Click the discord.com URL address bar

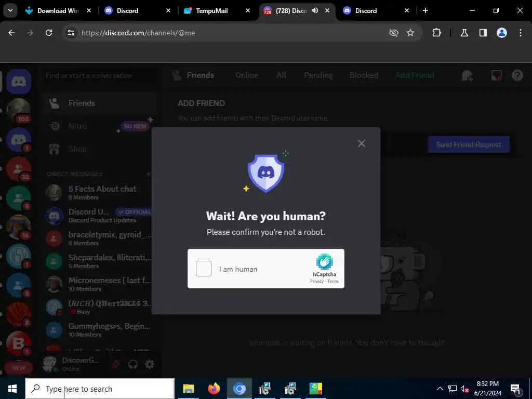(x=138, y=33)
